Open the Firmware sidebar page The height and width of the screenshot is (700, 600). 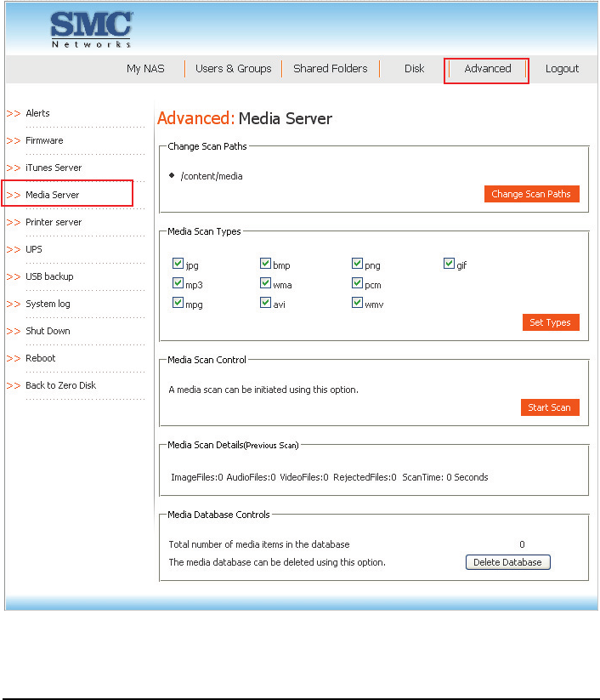pos(44,140)
